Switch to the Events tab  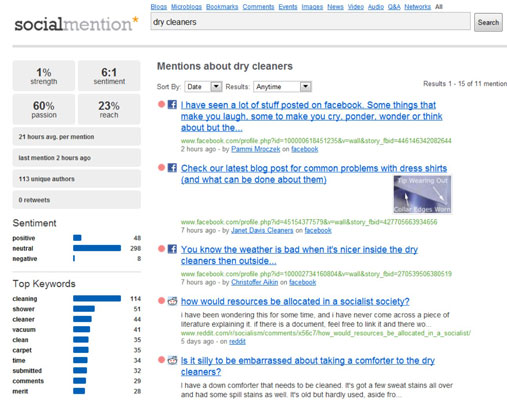(288, 7)
